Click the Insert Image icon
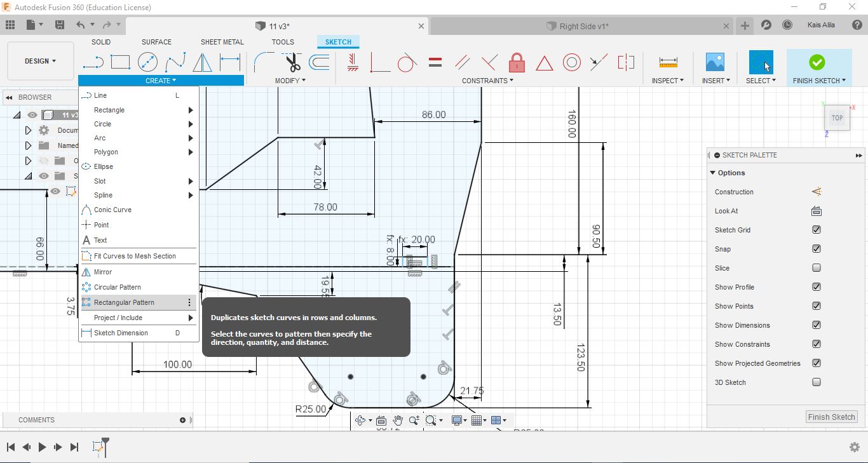 tap(715, 62)
